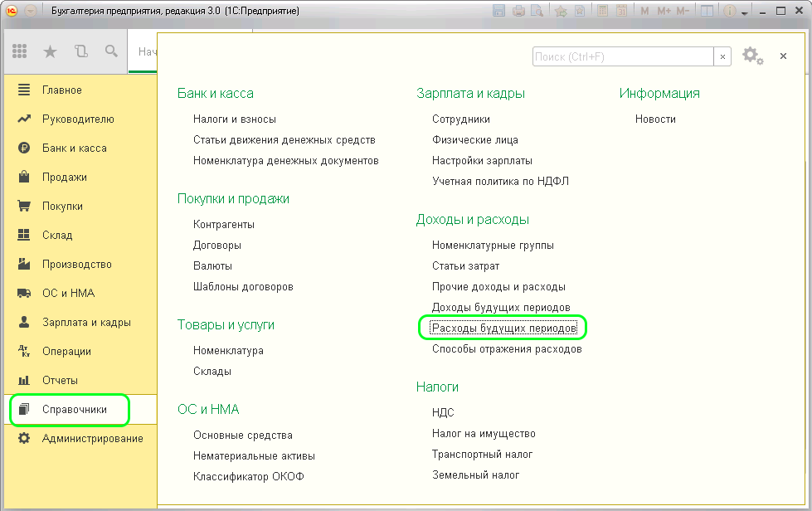Click the Банк и касса ruble icon
This screenshot has width=812, height=511.
click(x=24, y=148)
